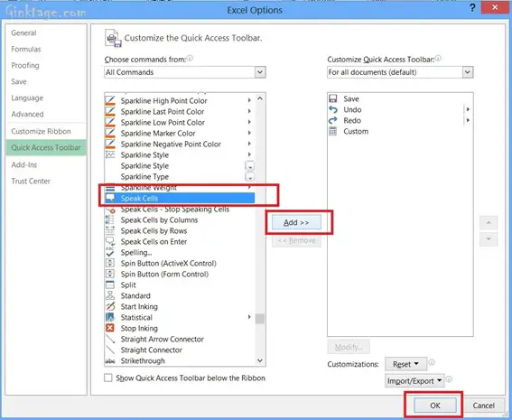Click the Start Inking pen icon

tap(110, 306)
